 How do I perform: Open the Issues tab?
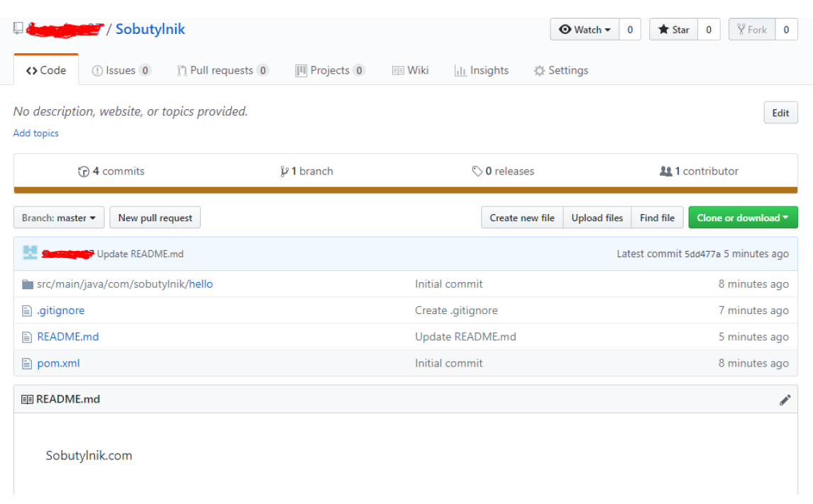pos(121,70)
